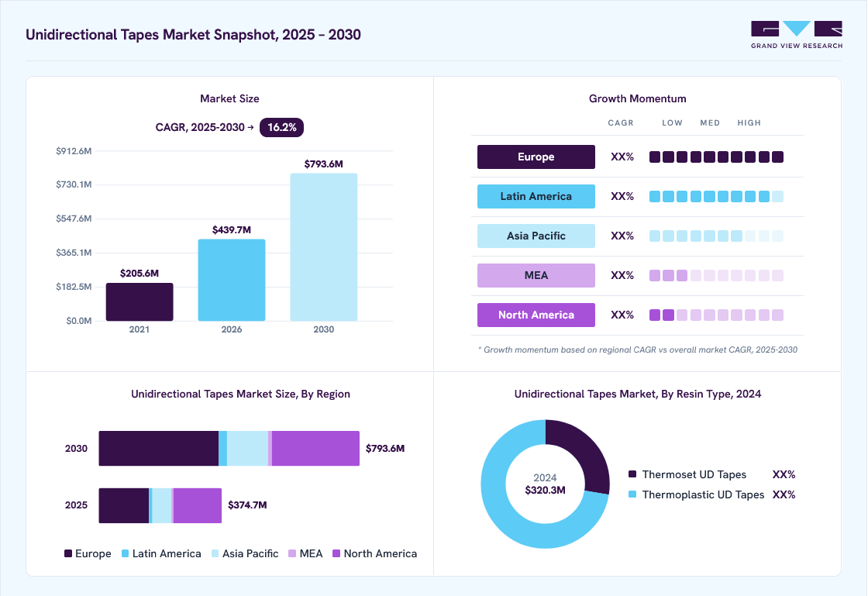
Task: Click North America segment in 2025 stacked bar
Action: [x=198, y=505]
